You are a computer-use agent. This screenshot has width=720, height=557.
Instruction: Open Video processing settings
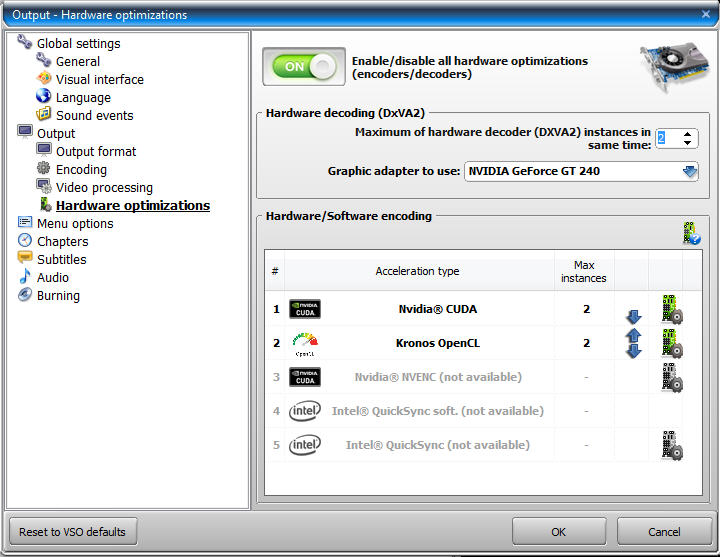coord(104,188)
